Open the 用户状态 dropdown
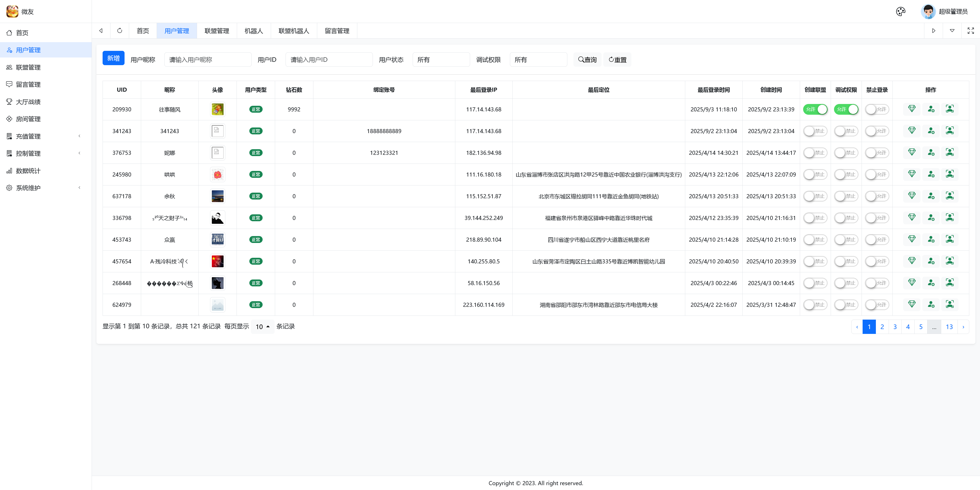 441,60
